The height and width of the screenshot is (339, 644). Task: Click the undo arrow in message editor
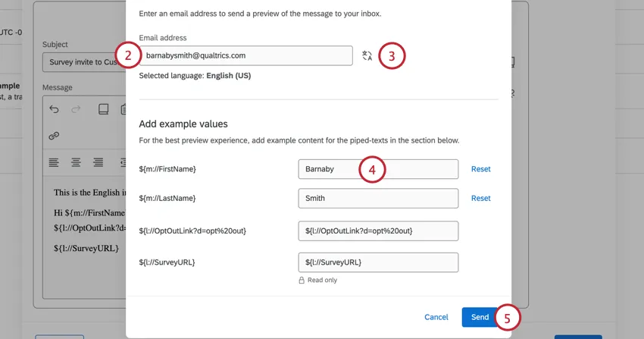tap(54, 109)
